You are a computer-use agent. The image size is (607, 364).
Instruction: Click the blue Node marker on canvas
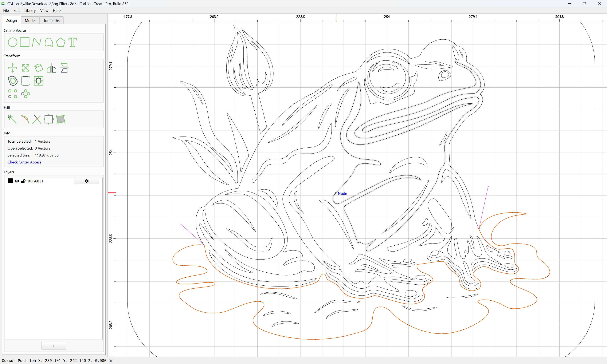336,193
